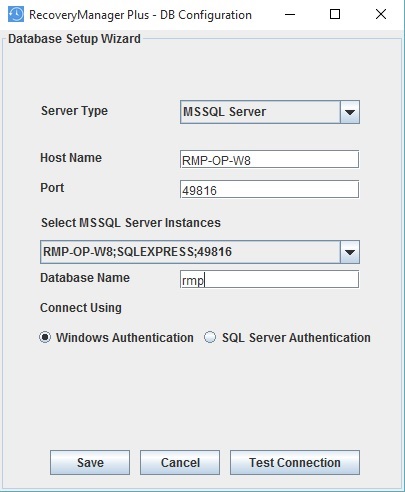Minimize the DB Configuration window
The height and width of the screenshot is (492, 405).
point(290,14)
